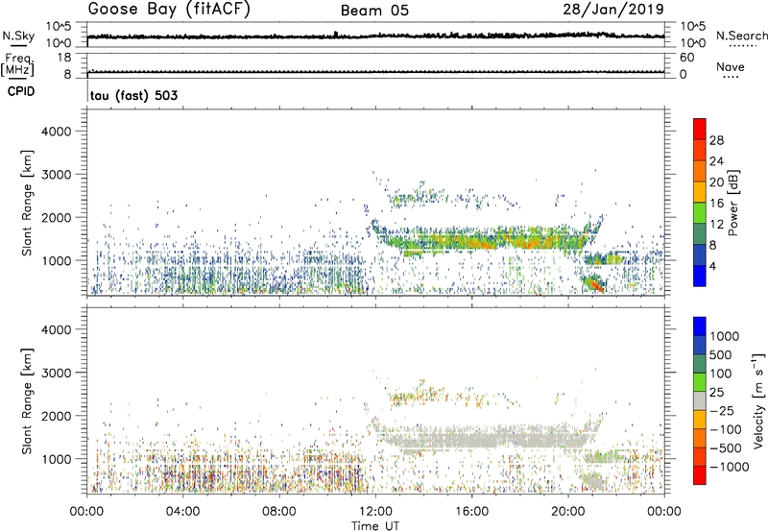Pick the red bottom segment of Velocity colorbar

pos(700,475)
